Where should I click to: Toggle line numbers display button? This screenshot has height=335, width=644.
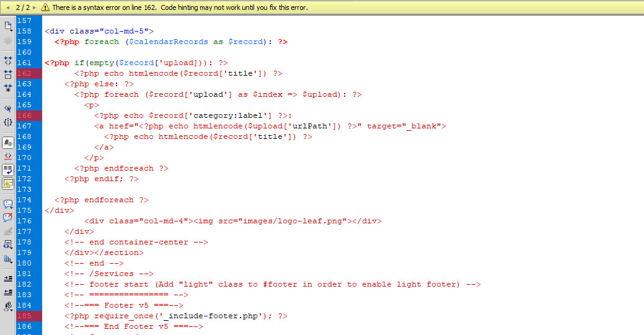[x=8, y=141]
